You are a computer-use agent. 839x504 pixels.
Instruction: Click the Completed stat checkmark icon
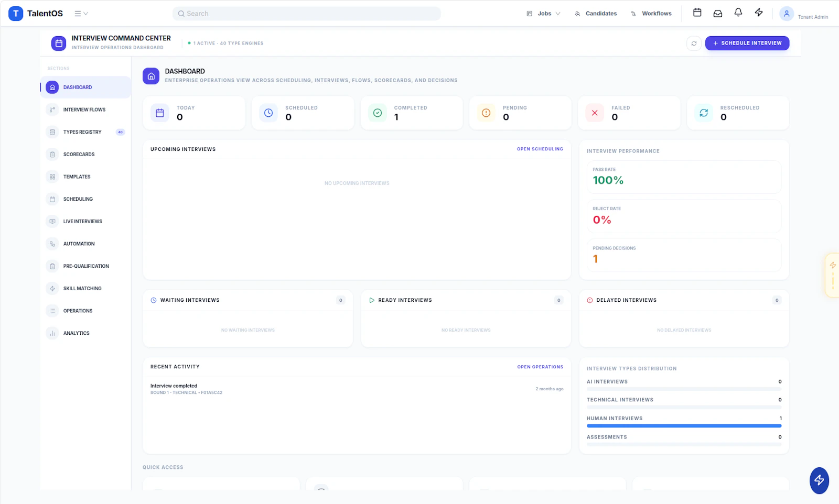pyautogui.click(x=378, y=113)
